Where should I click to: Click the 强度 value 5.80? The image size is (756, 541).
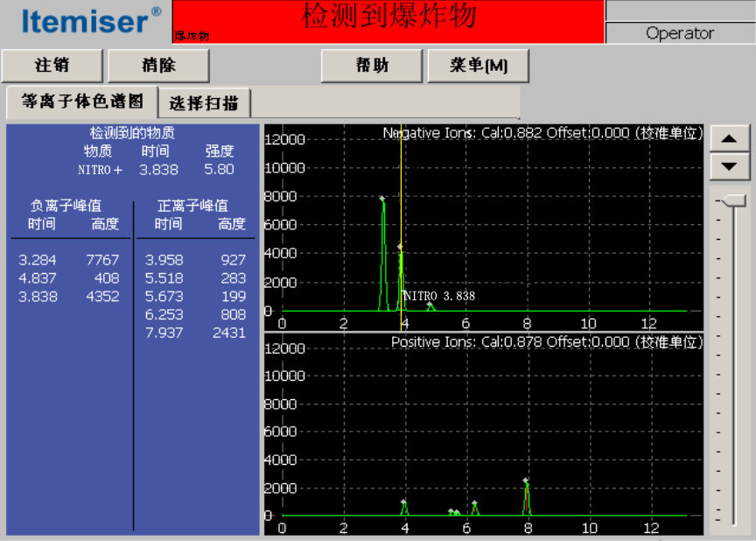coord(219,170)
